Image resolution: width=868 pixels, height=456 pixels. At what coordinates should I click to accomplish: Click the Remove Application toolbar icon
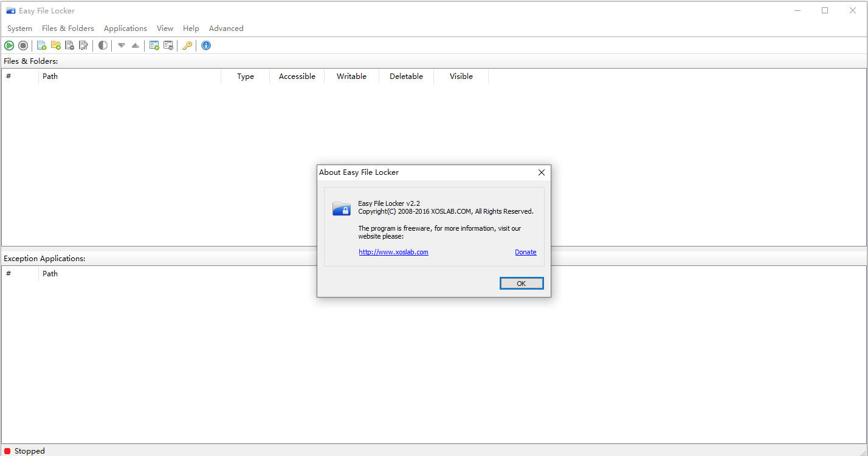(168, 46)
